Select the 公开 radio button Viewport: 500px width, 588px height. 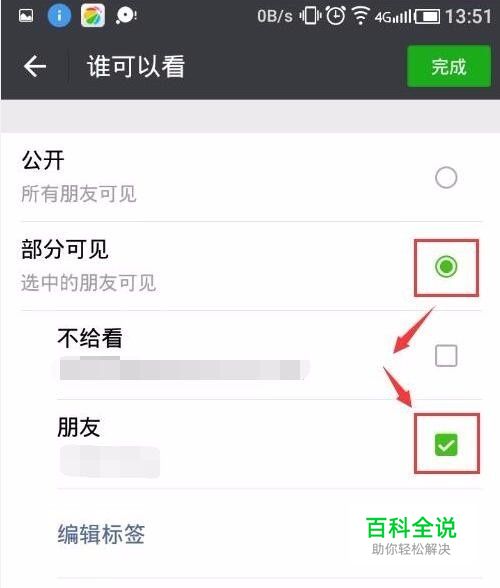tap(446, 177)
